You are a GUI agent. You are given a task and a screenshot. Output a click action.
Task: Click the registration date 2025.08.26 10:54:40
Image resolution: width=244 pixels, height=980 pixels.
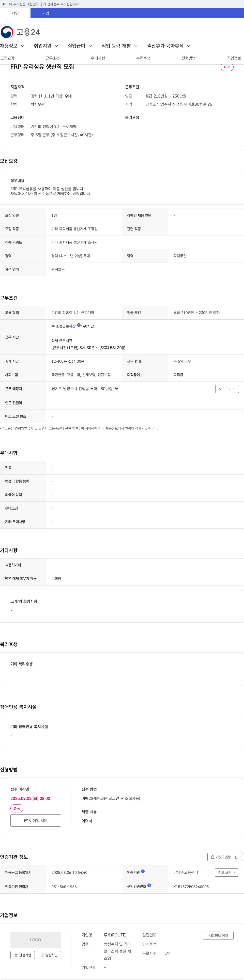(69, 873)
